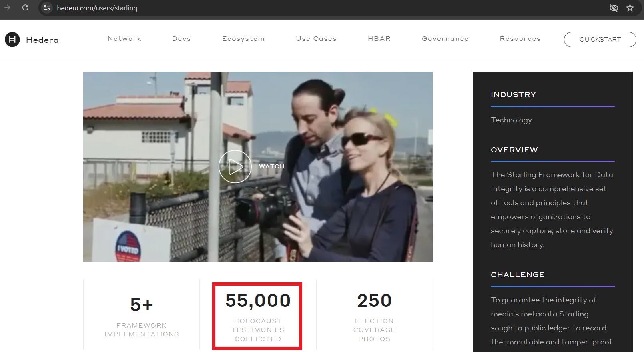Viewport: 644px width, 352px height.
Task: Open the Ecosystem menu
Action: click(243, 39)
